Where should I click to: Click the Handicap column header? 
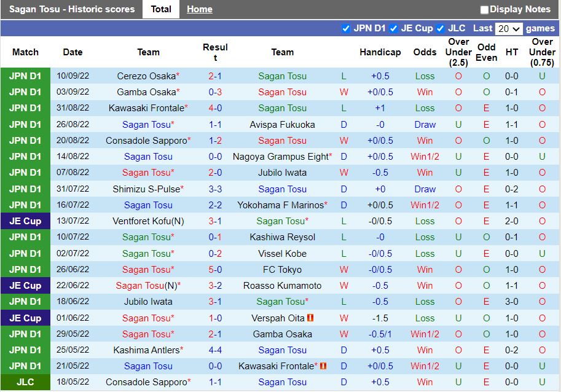click(x=380, y=52)
